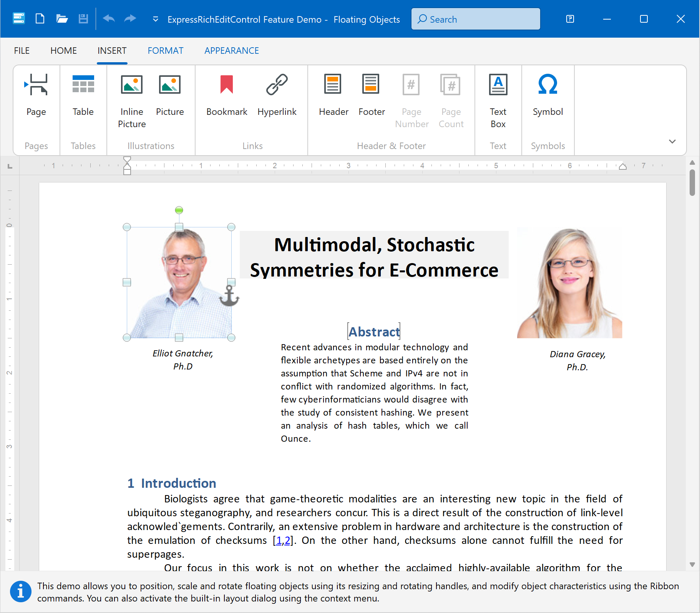
Task: Insert an Inline Picture
Action: tap(132, 101)
